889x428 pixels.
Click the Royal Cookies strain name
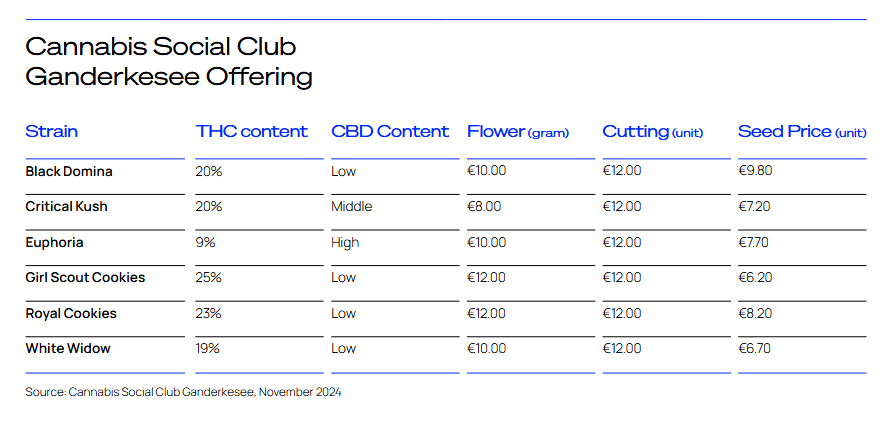coord(71,313)
